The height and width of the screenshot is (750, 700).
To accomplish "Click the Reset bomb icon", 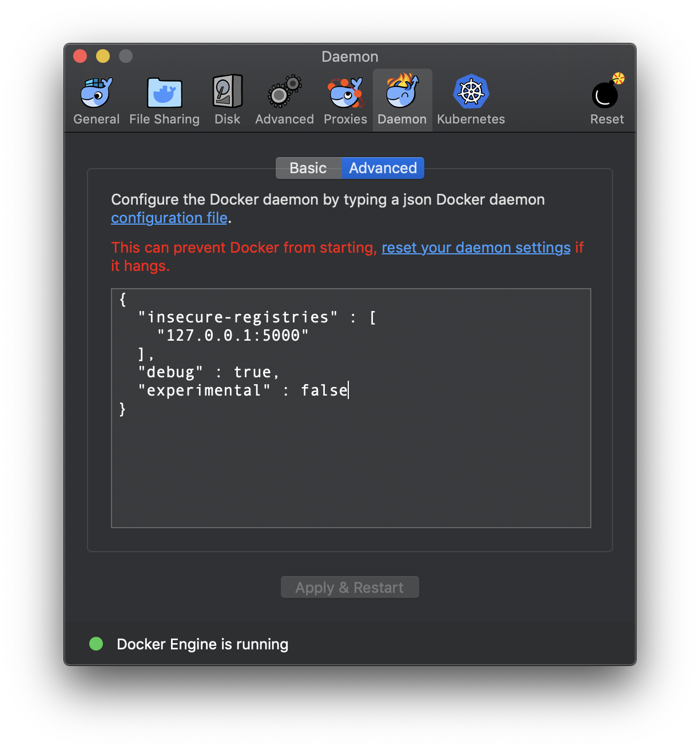I will (607, 91).
